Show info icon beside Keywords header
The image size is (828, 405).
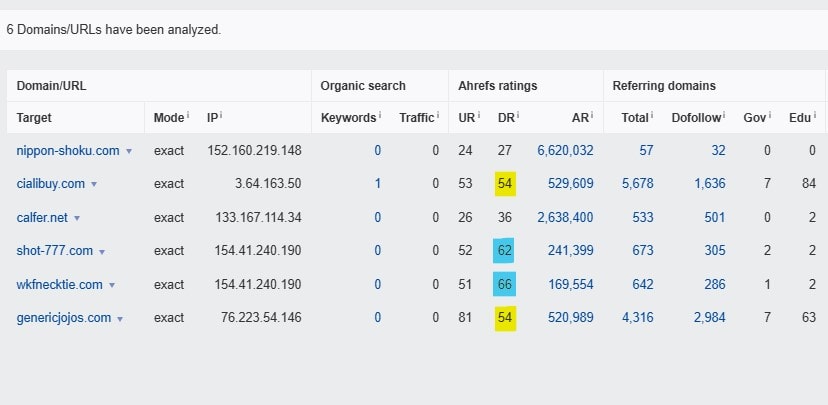pos(379,115)
